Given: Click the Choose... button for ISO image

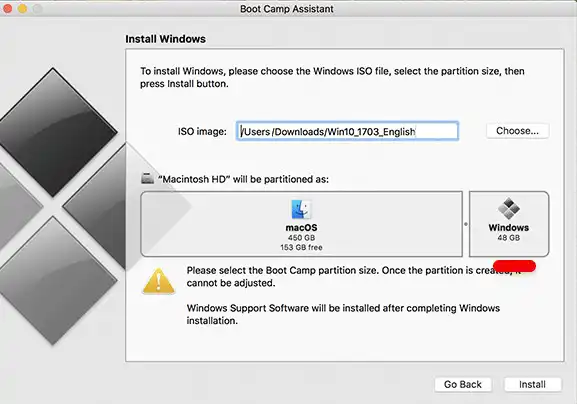Looking at the screenshot, I should pos(517,131).
